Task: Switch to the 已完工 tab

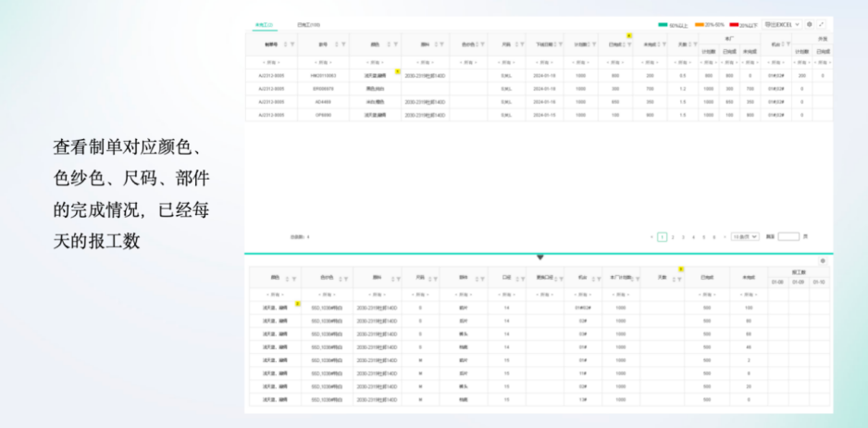Action: 308,25
